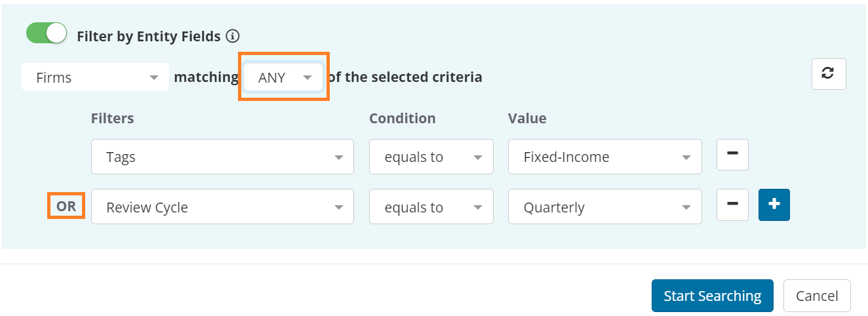Click the Cancel button
868x316 pixels.
[817, 296]
